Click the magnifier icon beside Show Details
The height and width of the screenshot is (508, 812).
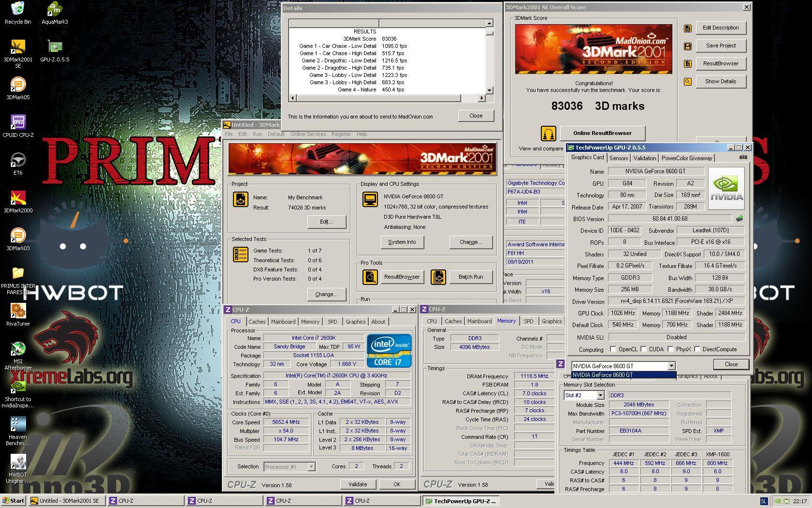point(688,82)
